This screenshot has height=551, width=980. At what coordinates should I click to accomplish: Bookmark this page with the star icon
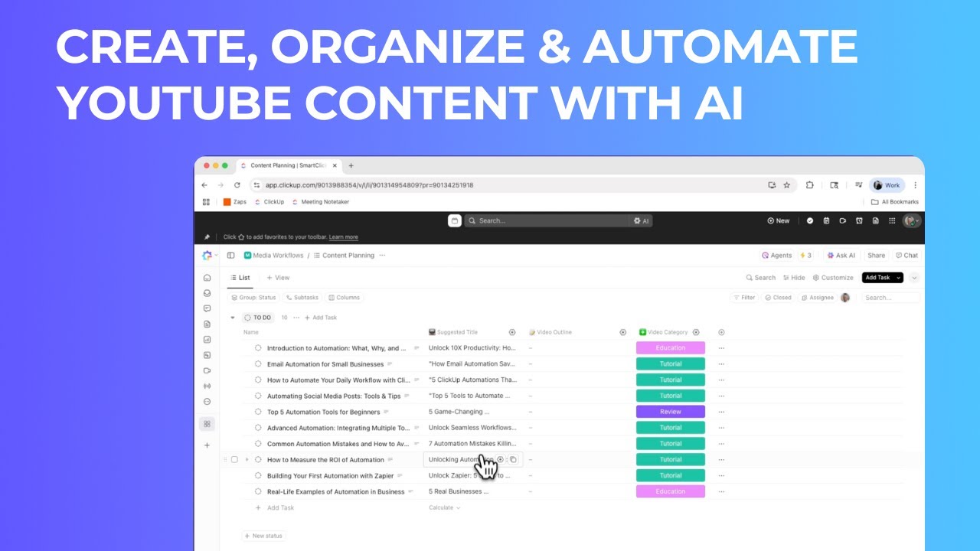786,185
